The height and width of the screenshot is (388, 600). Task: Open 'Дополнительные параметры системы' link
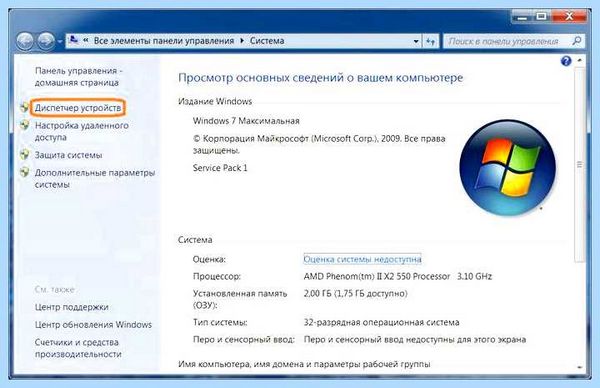coord(95,178)
